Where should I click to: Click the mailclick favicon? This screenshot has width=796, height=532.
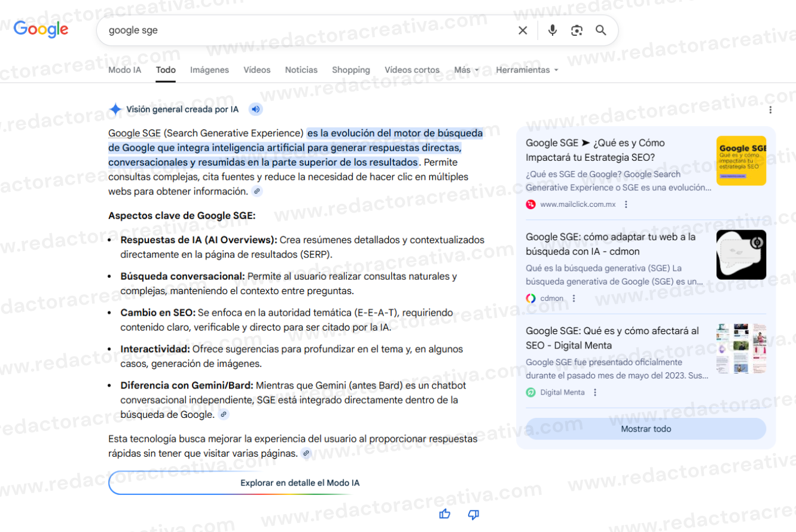530,204
